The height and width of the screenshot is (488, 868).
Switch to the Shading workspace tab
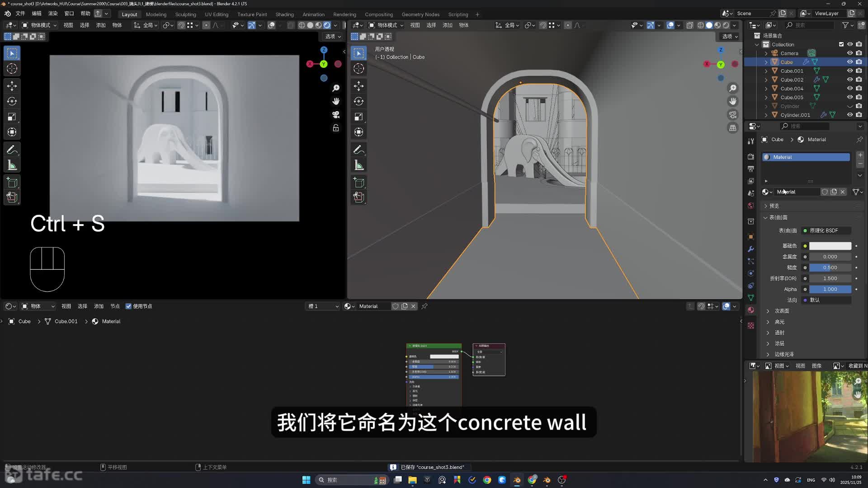pos(284,14)
